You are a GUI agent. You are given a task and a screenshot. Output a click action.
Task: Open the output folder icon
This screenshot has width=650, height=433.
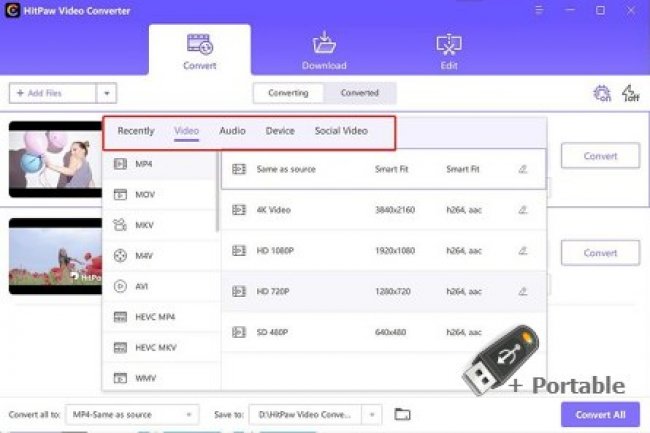tap(402, 414)
